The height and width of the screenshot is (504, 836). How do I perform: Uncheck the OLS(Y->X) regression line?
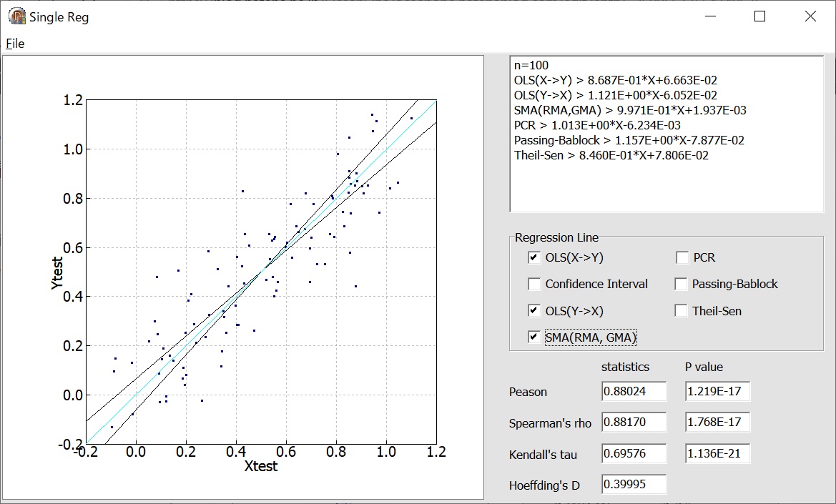pos(533,310)
